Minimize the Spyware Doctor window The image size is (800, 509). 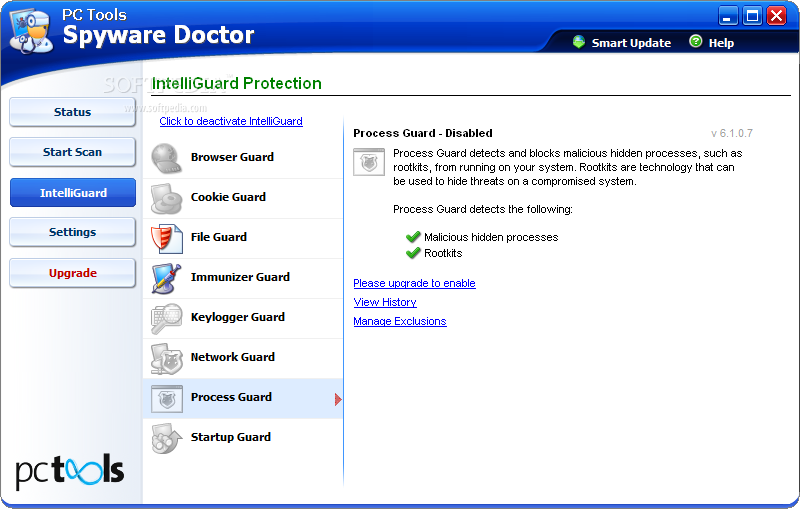pos(728,16)
